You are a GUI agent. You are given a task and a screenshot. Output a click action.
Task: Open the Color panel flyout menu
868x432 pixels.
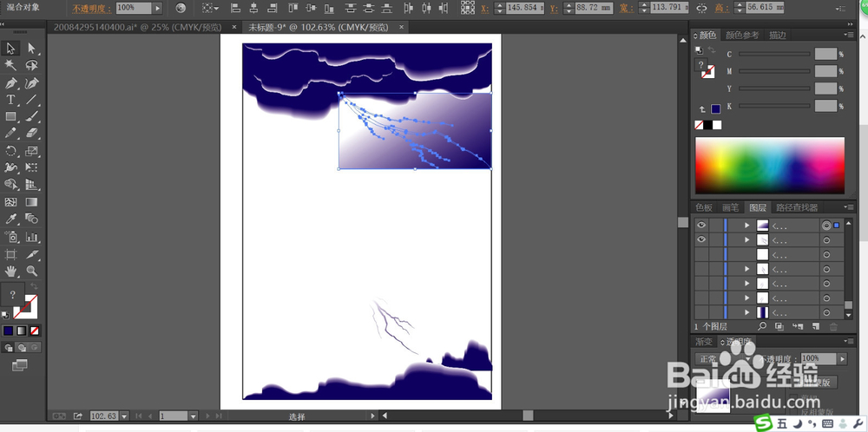tap(849, 35)
